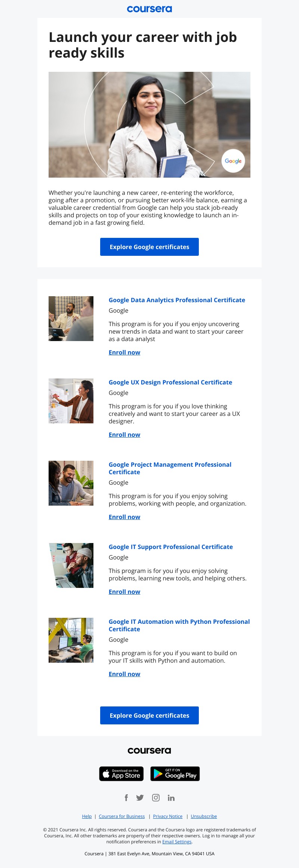
Task: Click the Coursera logo at top
Action: click(x=149, y=9)
